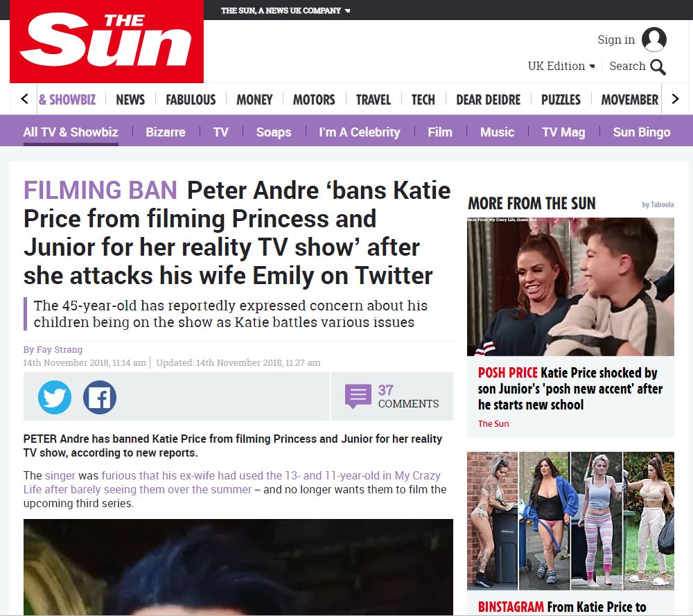
Task: Open author Fay Strang's page
Action: click(x=59, y=349)
